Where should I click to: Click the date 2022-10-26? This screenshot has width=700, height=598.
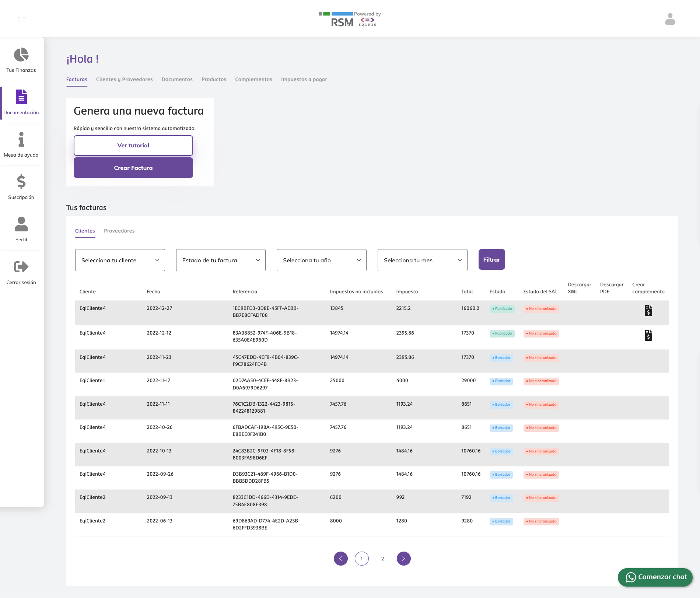pos(160,427)
